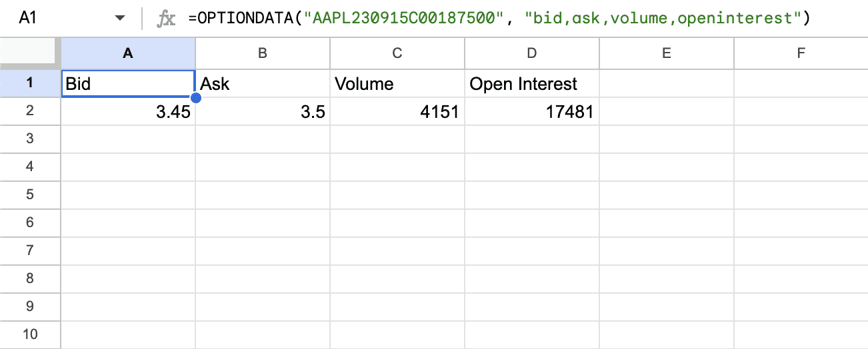Screen dimensions: 868x349
Task: Click the cell containing Bid
Action: pos(128,84)
